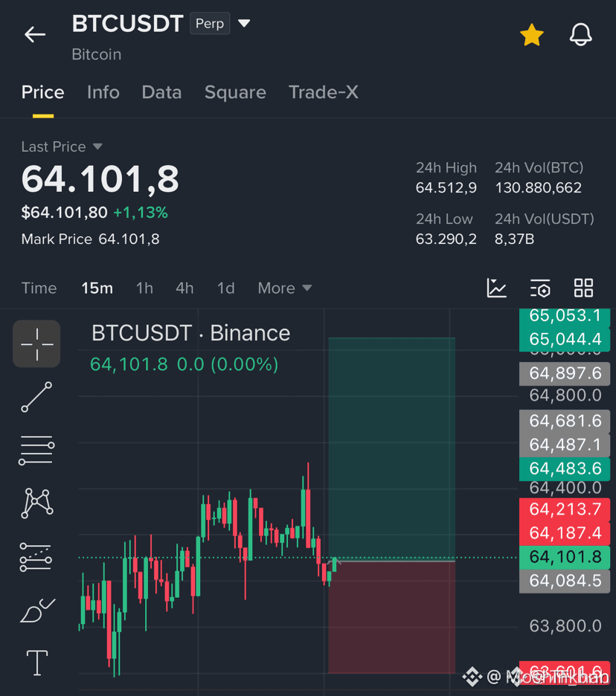Click the gray 64,084.5 price label
This screenshot has height=696, width=616.
click(x=565, y=581)
